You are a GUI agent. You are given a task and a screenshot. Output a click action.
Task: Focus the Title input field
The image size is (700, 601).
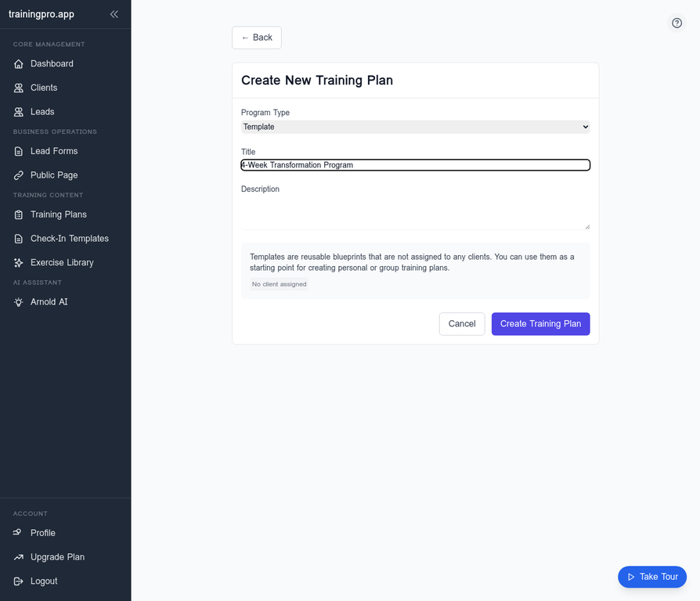[x=415, y=165]
